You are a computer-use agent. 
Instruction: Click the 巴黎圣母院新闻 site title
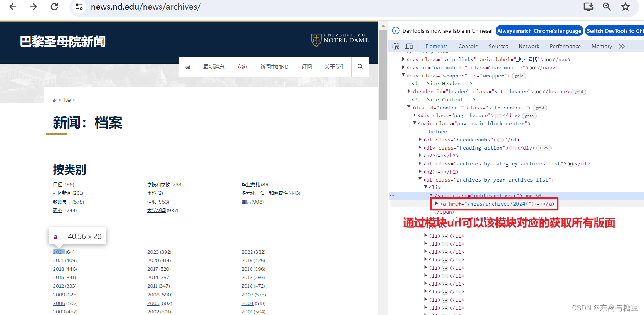pos(63,42)
